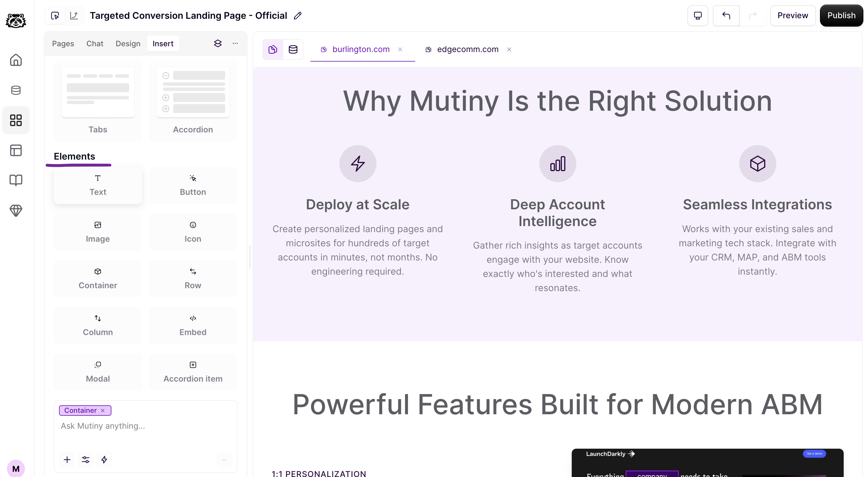This screenshot has height=477, width=868.
Task: Switch to the Design tab
Action: tap(128, 43)
